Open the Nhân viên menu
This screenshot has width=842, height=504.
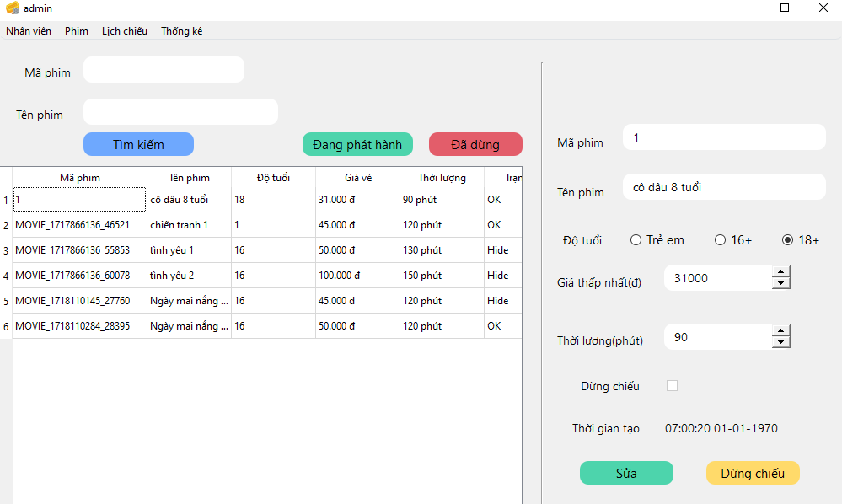point(29,31)
